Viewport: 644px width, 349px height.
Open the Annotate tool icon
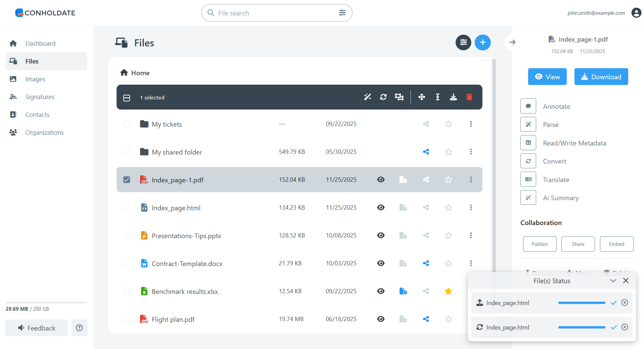[528, 106]
